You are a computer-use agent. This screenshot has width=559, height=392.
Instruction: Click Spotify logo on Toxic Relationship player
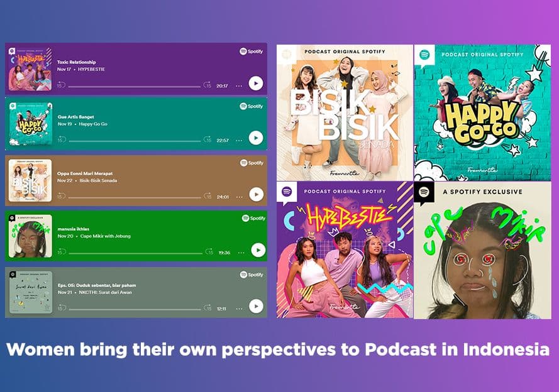click(x=252, y=52)
